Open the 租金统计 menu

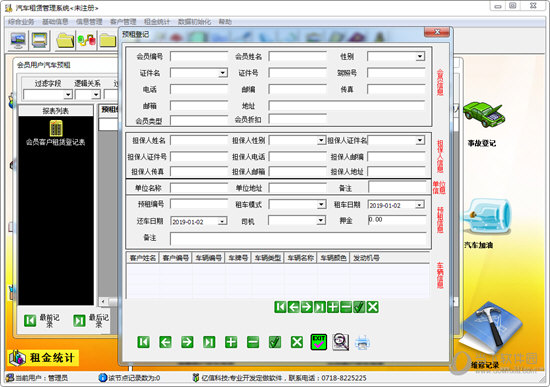click(x=157, y=22)
